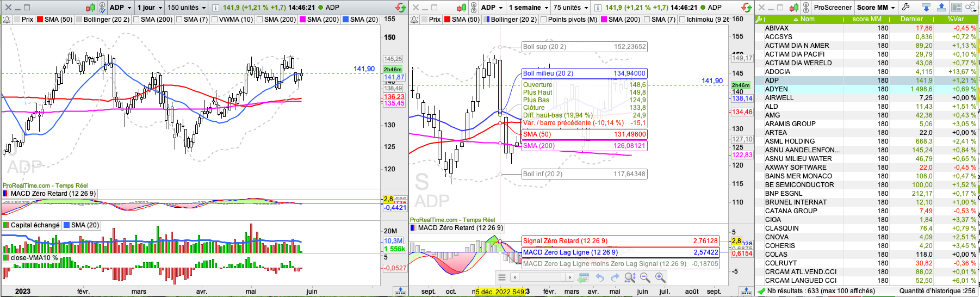
Task: Click zoom-in magnifier in weekly chart toolbar
Action: [x=660, y=277]
